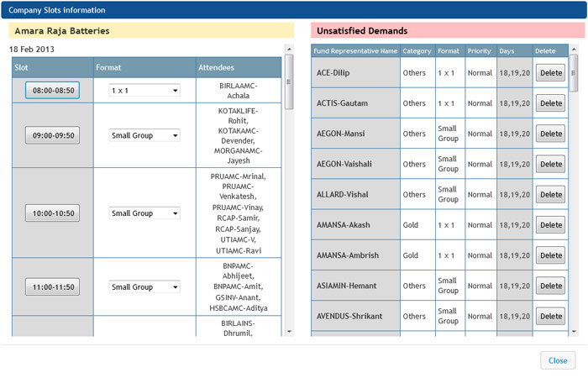The width and height of the screenshot is (588, 378).
Task: Click the Slot column header
Action: pos(52,67)
